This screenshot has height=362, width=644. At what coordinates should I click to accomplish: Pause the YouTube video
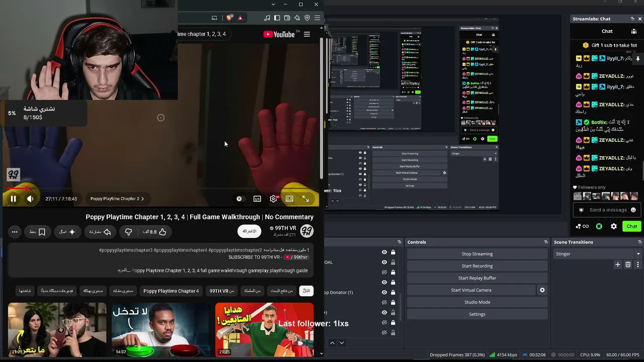14,199
